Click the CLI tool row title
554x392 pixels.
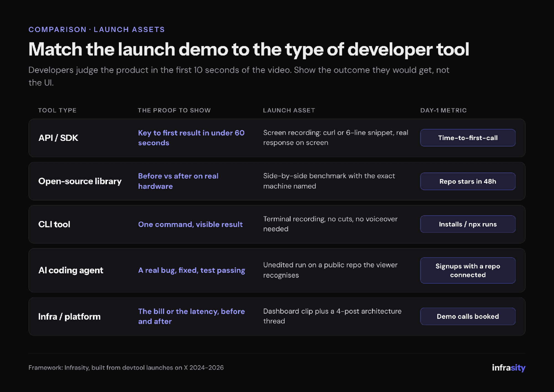(54, 224)
